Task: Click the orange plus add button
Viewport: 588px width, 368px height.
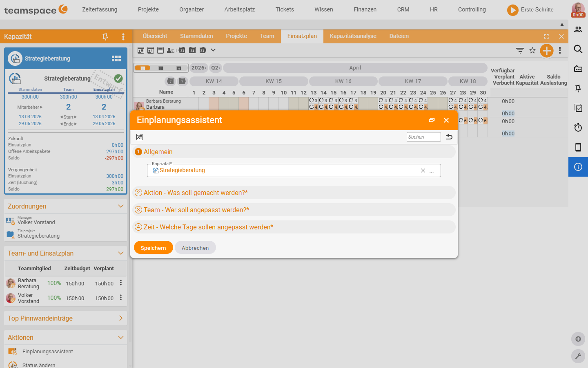Action: (547, 51)
